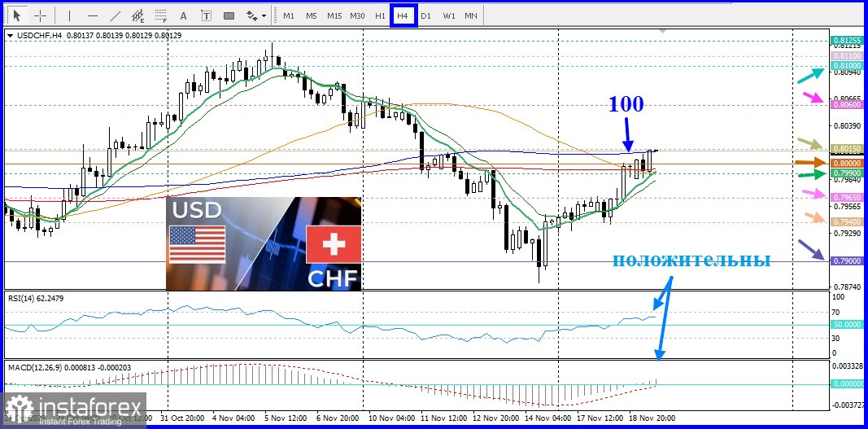Click the 0.78740 price axis value
Viewport: 868px width, 429px height.
[846, 287]
